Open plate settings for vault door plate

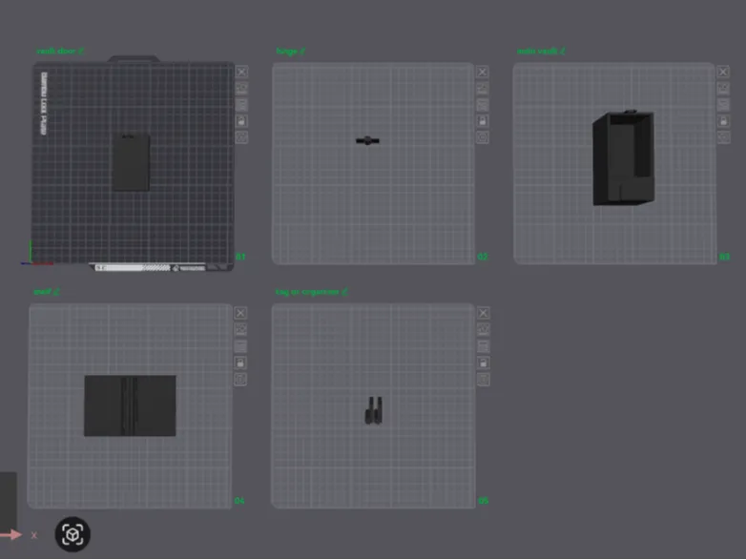[241, 137]
